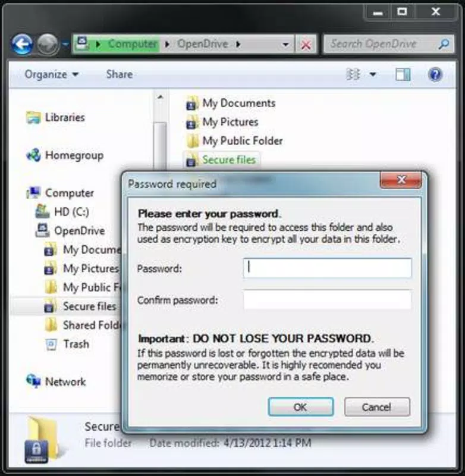Click the Trash recycle icon in the tree
Image resolution: width=465 pixels, height=476 pixels.
(51, 345)
